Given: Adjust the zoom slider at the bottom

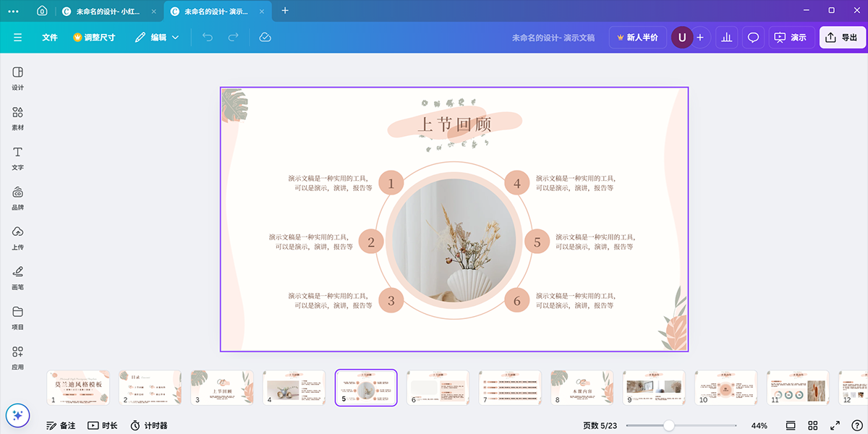Looking at the screenshot, I should pyautogui.click(x=670, y=426).
